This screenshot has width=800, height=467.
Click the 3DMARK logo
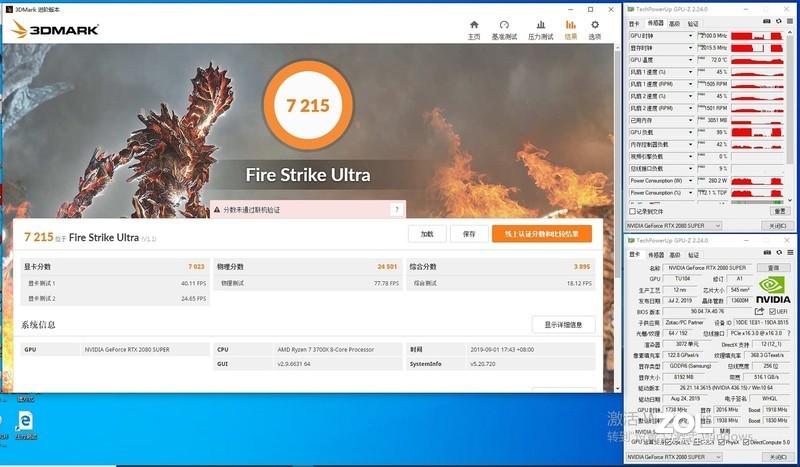click(54, 30)
